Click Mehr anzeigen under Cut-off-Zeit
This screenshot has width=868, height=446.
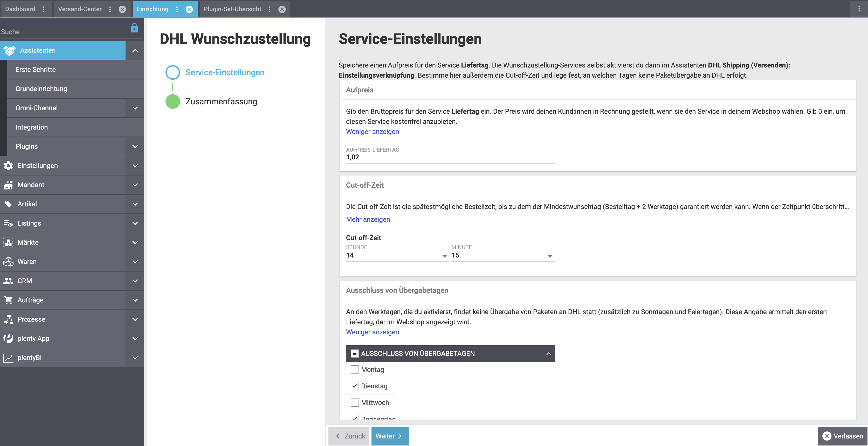[x=368, y=219]
